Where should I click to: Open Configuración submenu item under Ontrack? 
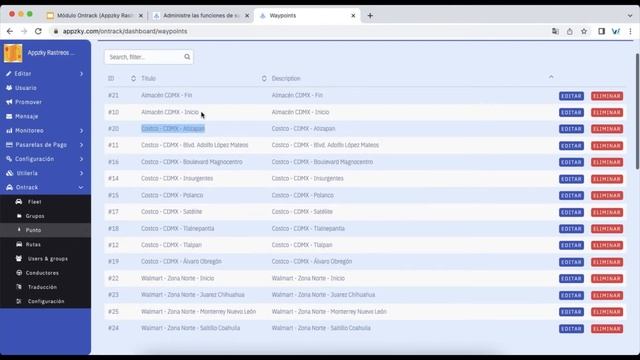click(x=46, y=301)
